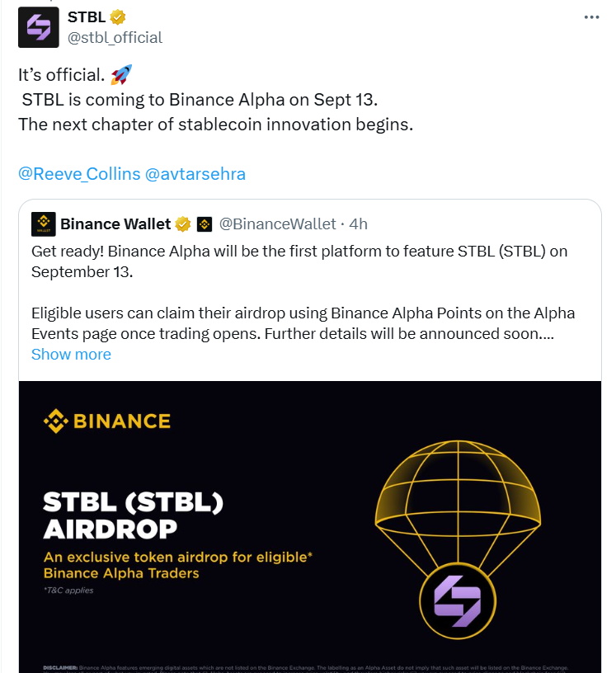Click the @BinanceWallet handle
616x673 pixels.
(x=277, y=224)
